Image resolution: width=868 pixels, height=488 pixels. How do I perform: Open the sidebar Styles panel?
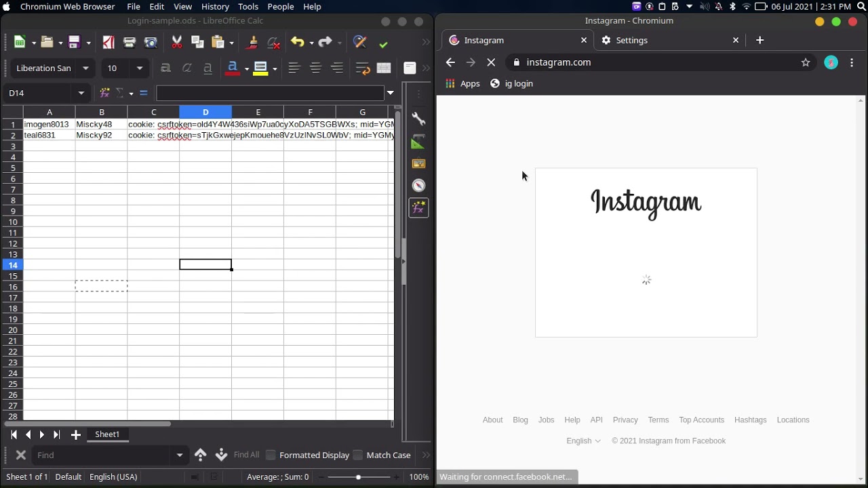(x=419, y=142)
